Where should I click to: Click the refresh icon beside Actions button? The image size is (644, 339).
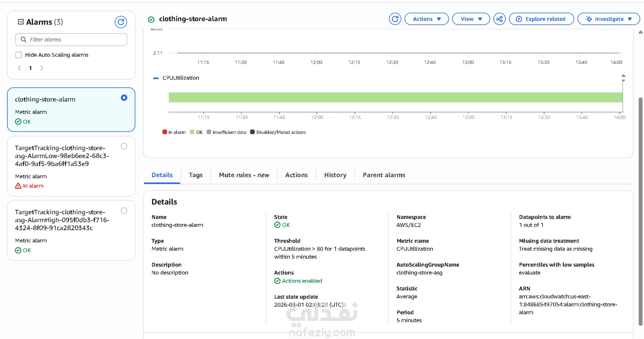pos(395,19)
